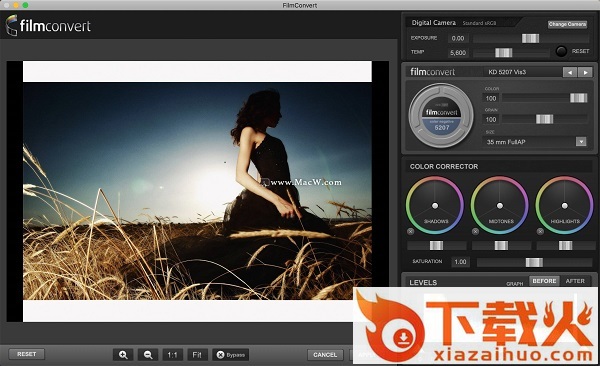The width and height of the screenshot is (600, 366).
Task: Open the KD 5207 Vis3 film stock selector
Action: click(x=522, y=72)
